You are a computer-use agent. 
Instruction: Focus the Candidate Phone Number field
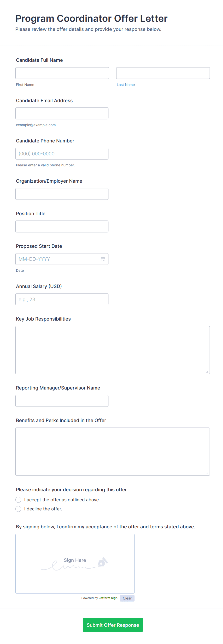pos(62,154)
